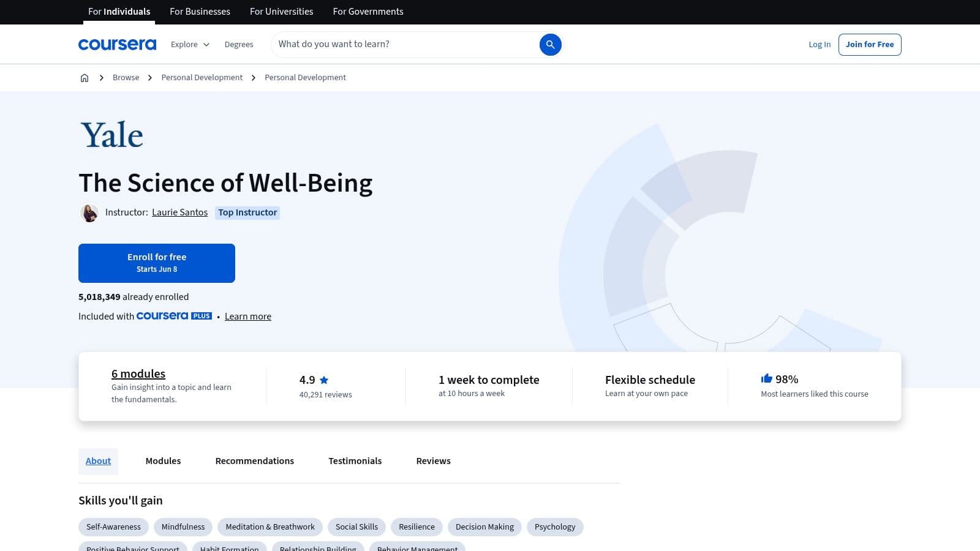
Task: Switch to the Recommendations tab
Action: tap(254, 461)
